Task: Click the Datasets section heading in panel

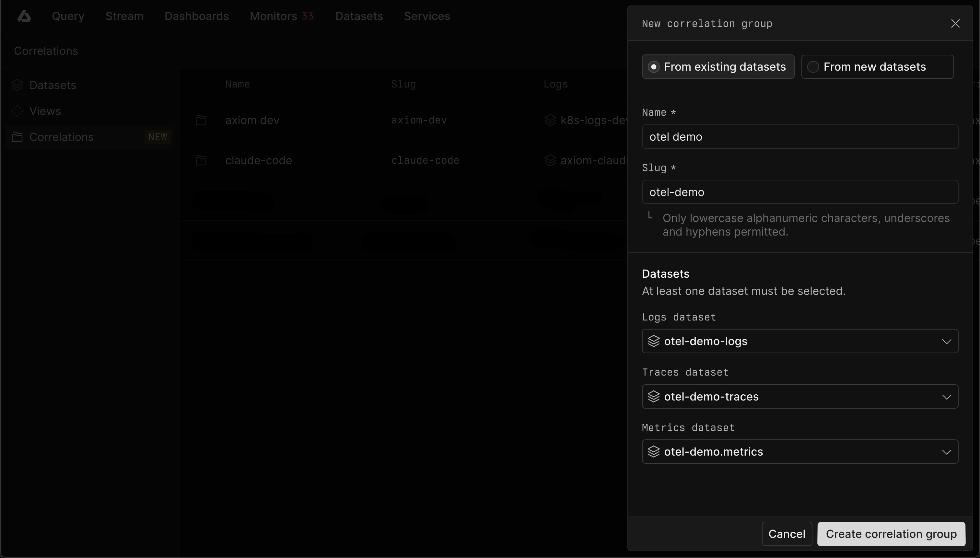Action: coord(665,273)
